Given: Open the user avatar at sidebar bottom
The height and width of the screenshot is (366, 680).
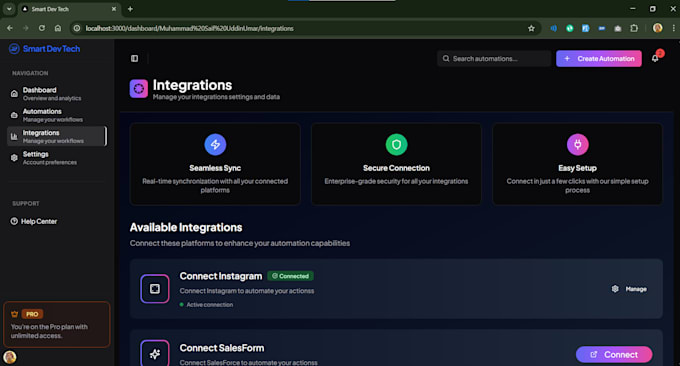Looking at the screenshot, I should click(x=10, y=357).
